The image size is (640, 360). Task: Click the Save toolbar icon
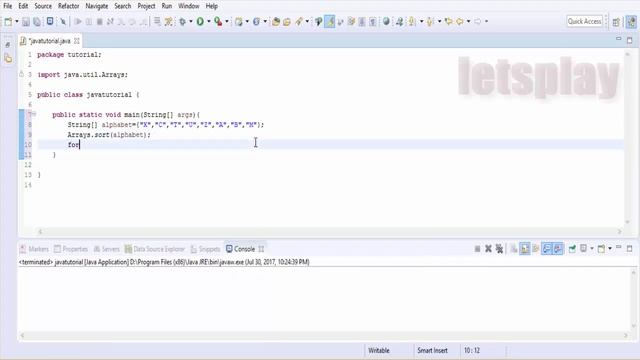click(x=26, y=22)
